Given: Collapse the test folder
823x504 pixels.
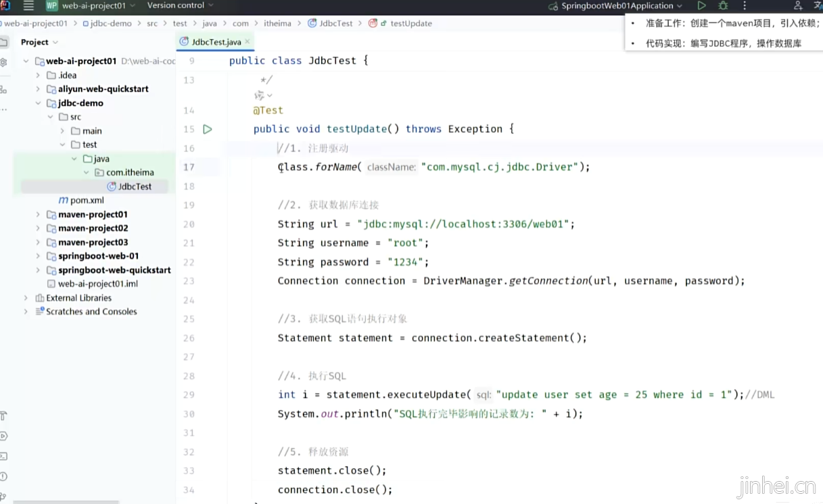Looking at the screenshot, I should pos(62,145).
